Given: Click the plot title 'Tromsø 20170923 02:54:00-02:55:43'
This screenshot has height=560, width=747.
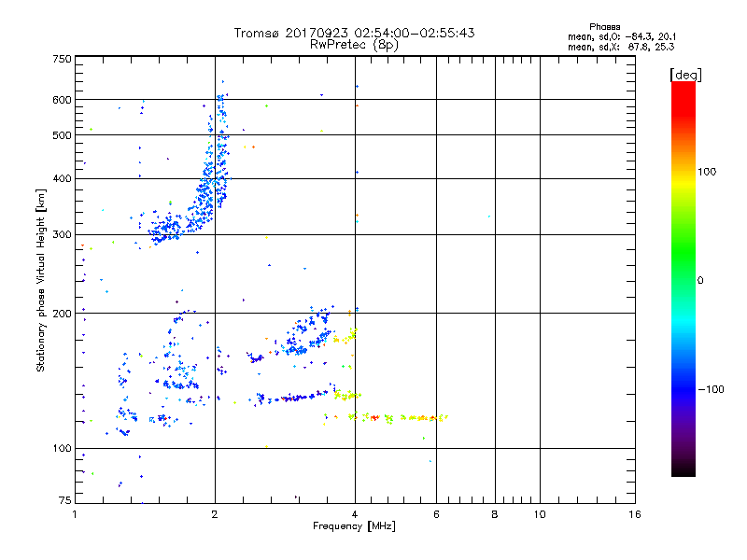Looking at the screenshot, I should [354, 33].
